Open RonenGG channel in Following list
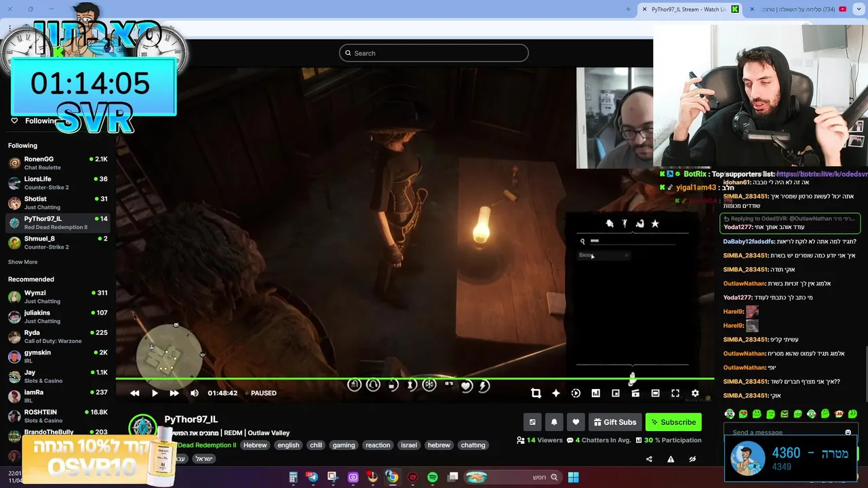This screenshot has width=868, height=488. pos(58,163)
